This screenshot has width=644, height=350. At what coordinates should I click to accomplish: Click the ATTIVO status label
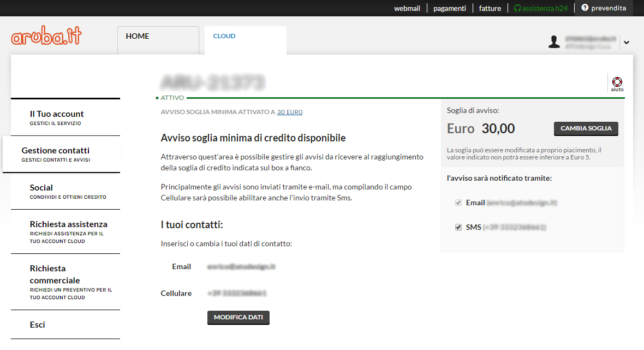[x=172, y=98]
